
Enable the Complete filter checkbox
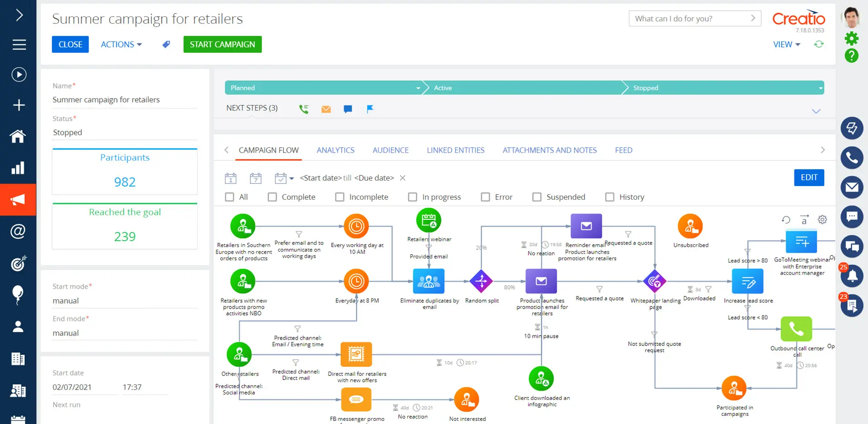pyautogui.click(x=272, y=197)
